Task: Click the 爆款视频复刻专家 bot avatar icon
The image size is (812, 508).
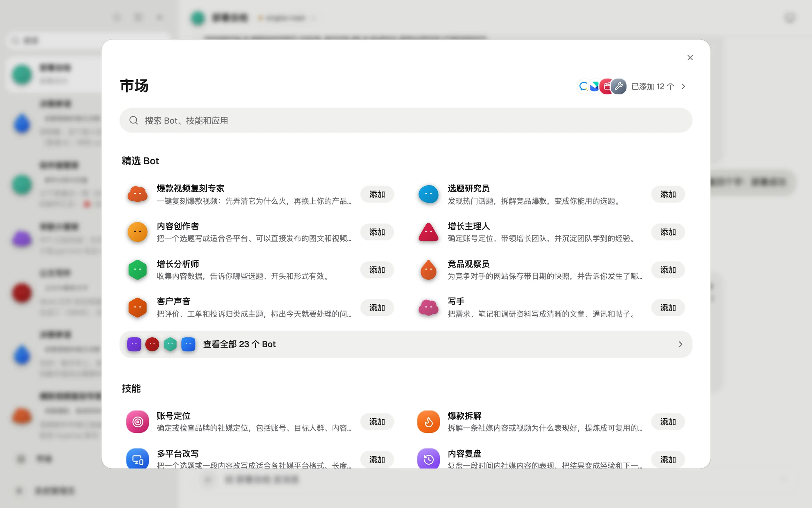Action: point(137,194)
